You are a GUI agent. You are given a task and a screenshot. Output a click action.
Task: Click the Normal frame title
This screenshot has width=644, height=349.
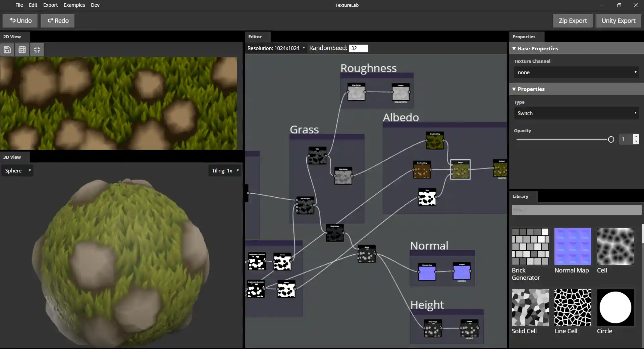(429, 245)
